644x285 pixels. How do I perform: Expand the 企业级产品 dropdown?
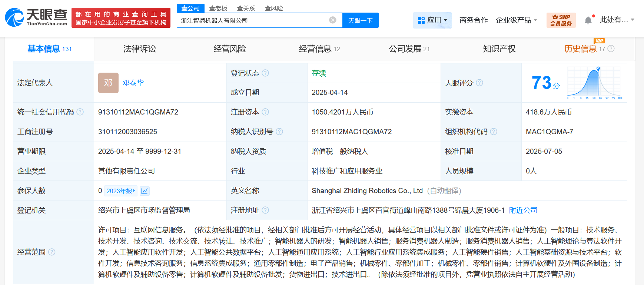click(x=517, y=20)
